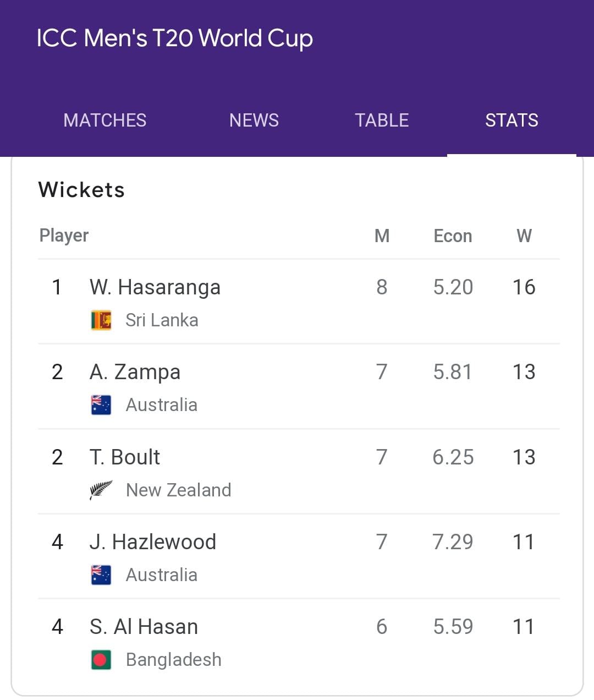Image resolution: width=594 pixels, height=700 pixels.
Task: Click the Econ column header
Action: (x=453, y=236)
